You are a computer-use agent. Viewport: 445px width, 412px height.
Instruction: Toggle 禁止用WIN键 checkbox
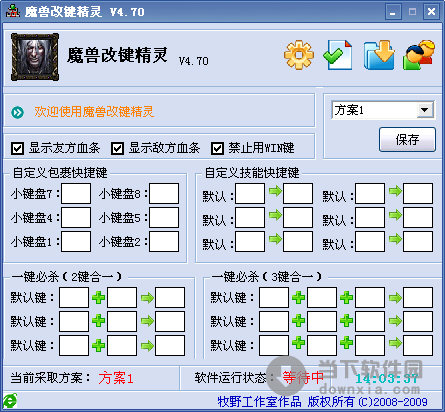[217, 148]
